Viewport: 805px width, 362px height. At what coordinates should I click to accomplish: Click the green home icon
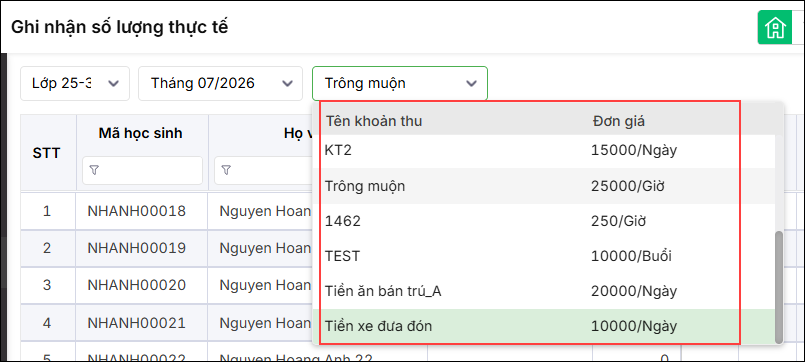(775, 27)
